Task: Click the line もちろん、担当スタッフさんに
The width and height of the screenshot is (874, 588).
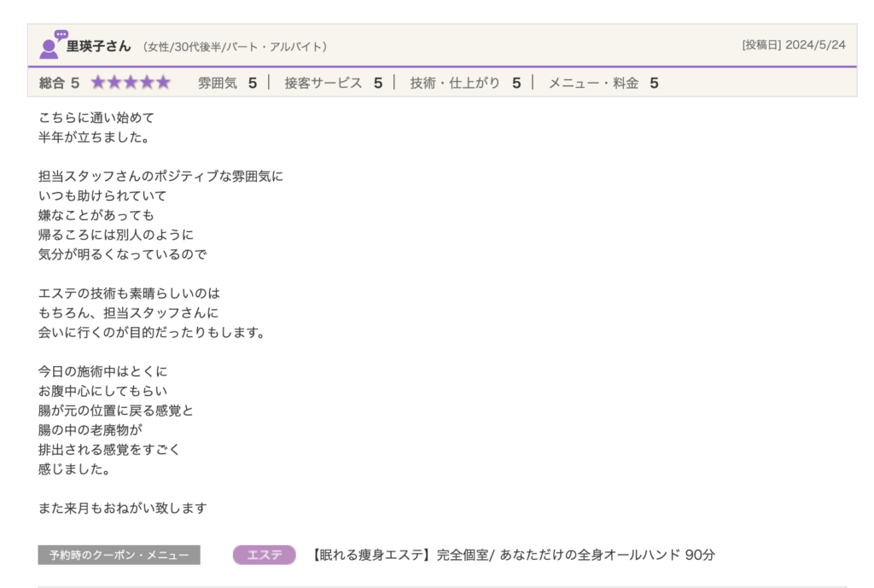Action: (129, 312)
